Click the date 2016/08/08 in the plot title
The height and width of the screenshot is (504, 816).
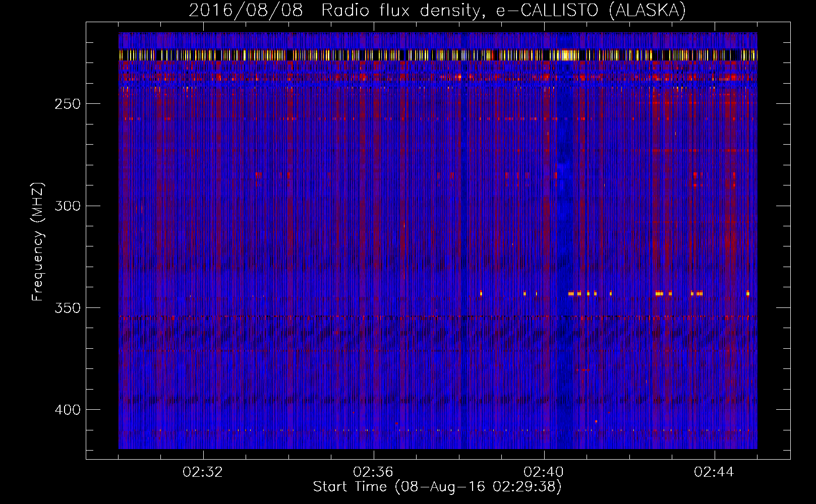click(x=246, y=11)
